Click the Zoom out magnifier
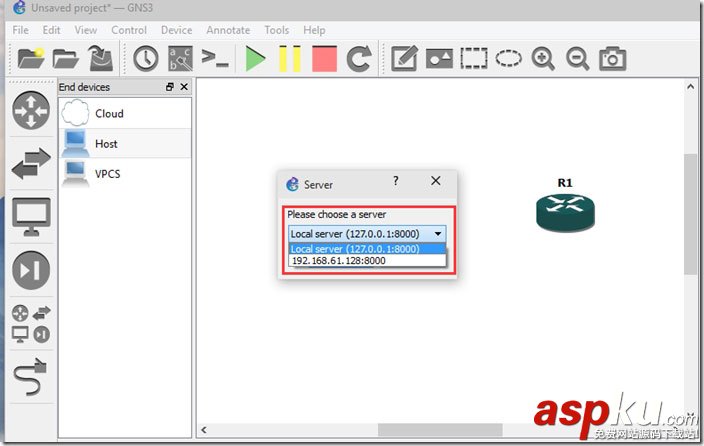The height and width of the screenshot is (446, 704). click(x=577, y=59)
